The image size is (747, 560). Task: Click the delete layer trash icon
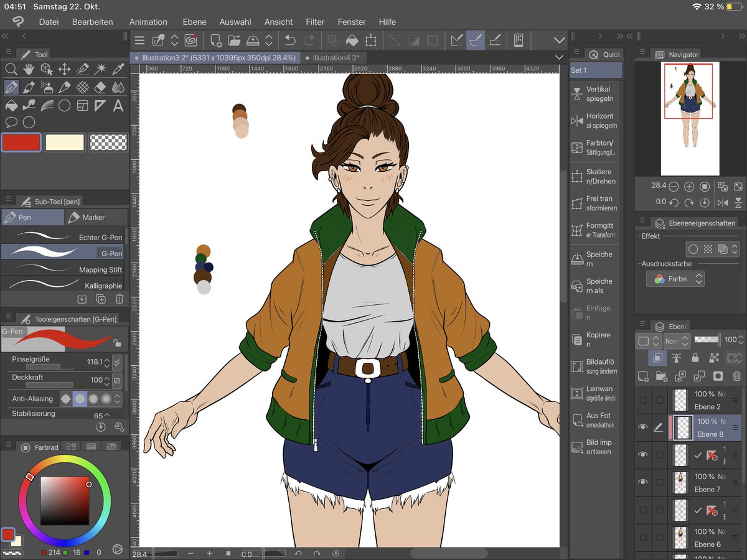tap(736, 376)
